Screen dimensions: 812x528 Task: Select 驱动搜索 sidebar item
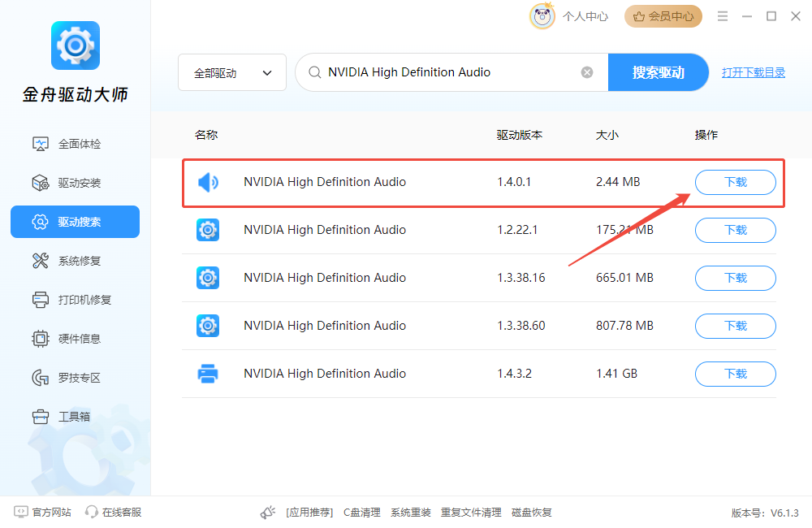coord(75,222)
